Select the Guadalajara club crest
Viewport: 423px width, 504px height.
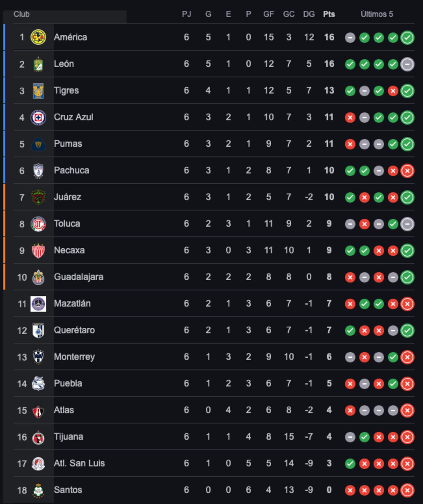click(38, 277)
